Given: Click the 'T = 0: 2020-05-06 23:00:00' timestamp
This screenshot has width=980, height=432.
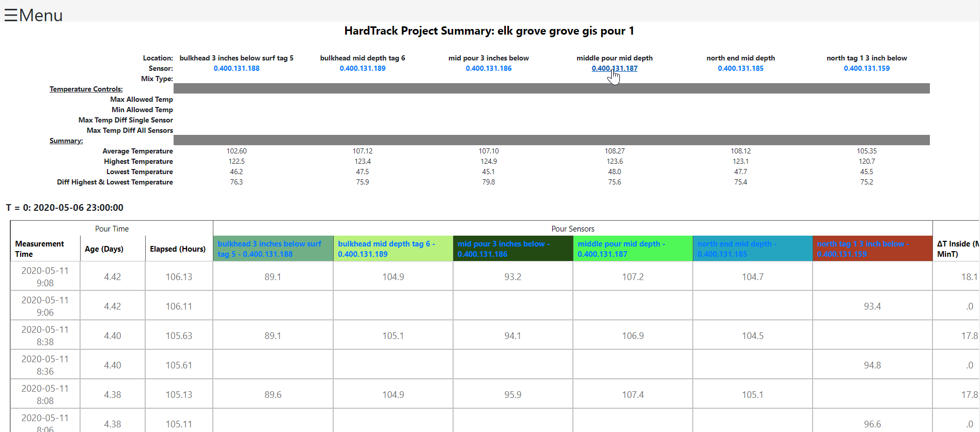Looking at the screenshot, I should tap(65, 208).
